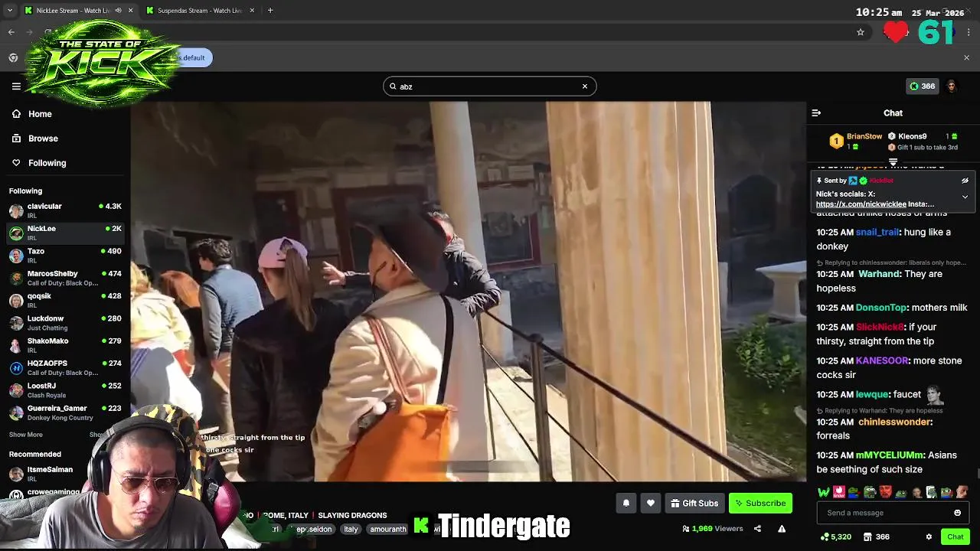Viewport: 980px width, 551px height.
Task: Open 366 balance badge in header
Action: click(x=923, y=86)
